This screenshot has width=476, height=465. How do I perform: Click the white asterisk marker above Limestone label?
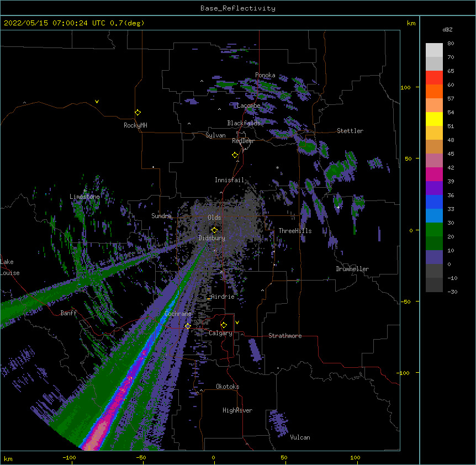tap(85, 191)
